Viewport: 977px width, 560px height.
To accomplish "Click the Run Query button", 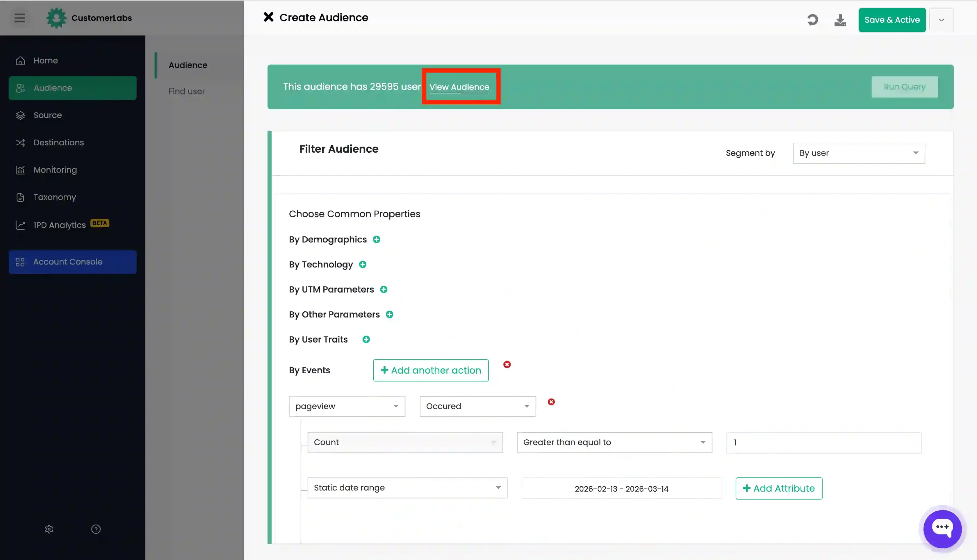I will click(905, 87).
